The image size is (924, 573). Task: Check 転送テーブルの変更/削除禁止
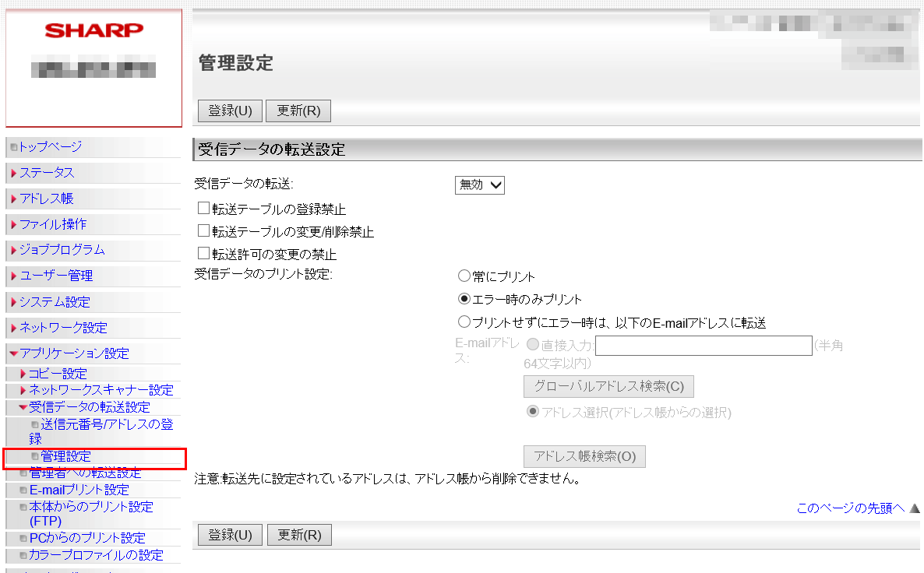coord(203,231)
